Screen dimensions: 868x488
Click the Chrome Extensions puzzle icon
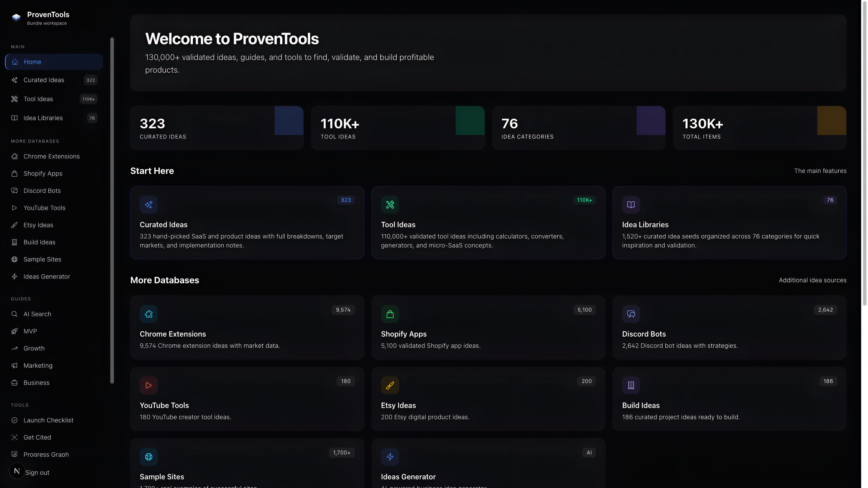tap(14, 156)
